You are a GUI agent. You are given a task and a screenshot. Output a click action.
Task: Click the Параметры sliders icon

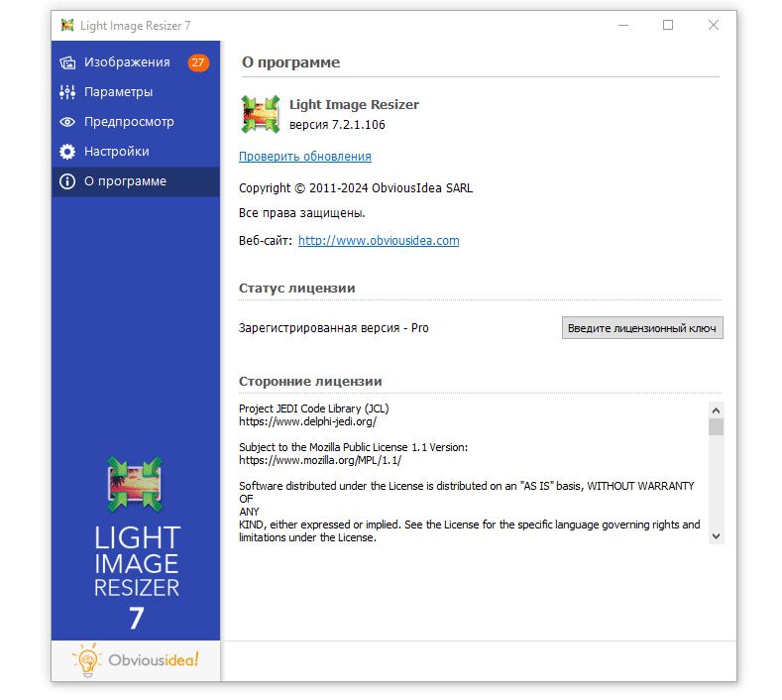click(x=67, y=92)
